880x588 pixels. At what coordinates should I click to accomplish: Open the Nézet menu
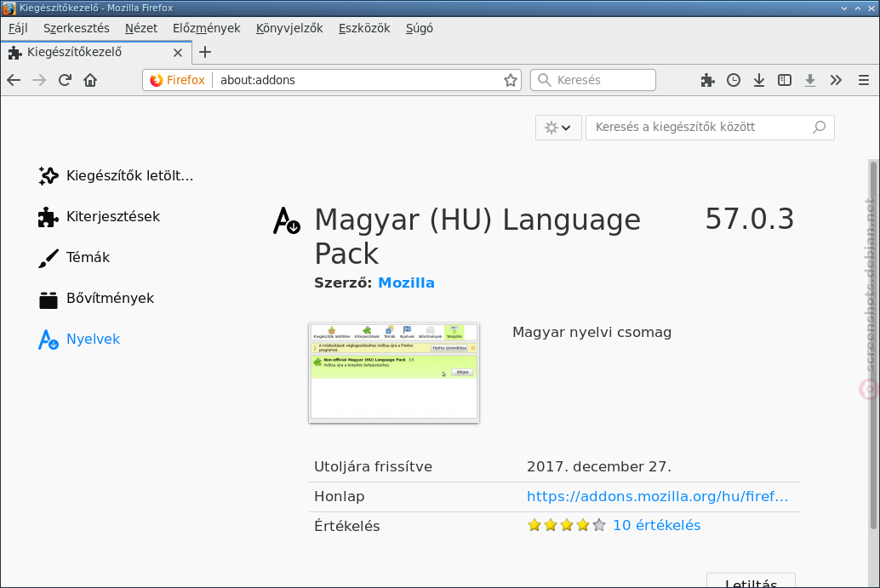tap(141, 28)
